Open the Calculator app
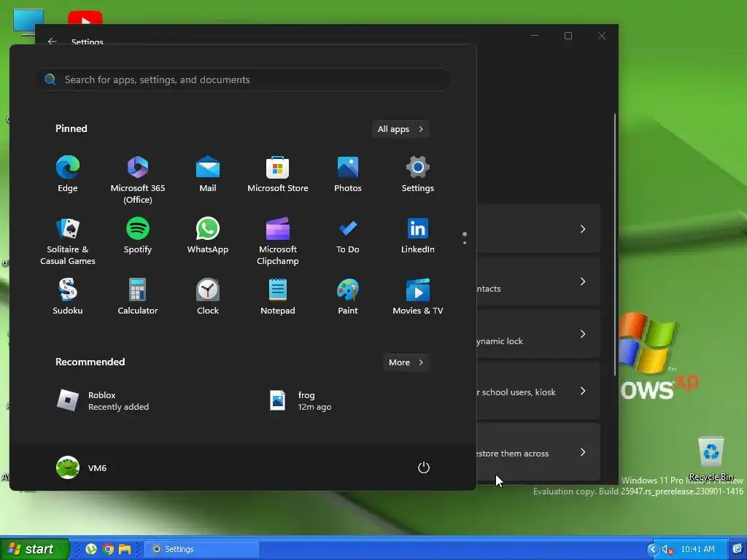747x560 pixels. tap(138, 296)
